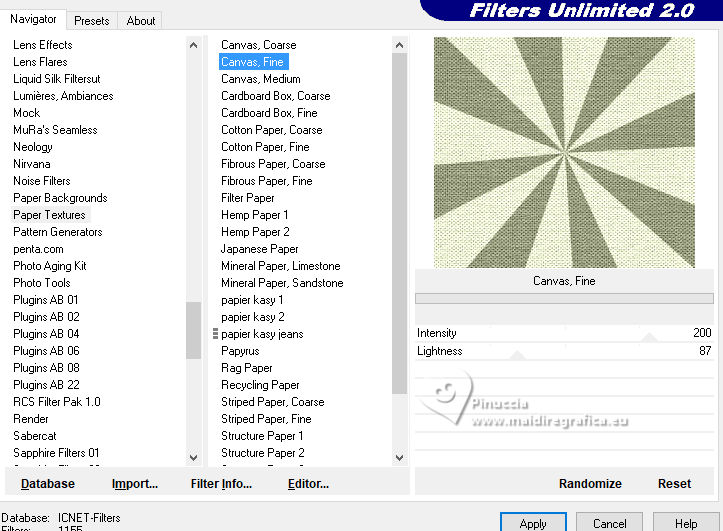
Task: Choose Rag Paper filter
Action: coord(247,368)
